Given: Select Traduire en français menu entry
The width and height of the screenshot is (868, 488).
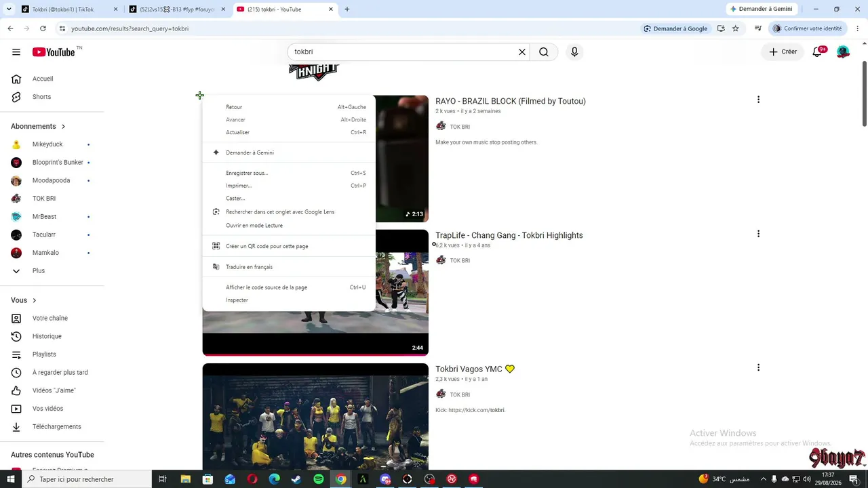Looking at the screenshot, I should click(289, 267).
